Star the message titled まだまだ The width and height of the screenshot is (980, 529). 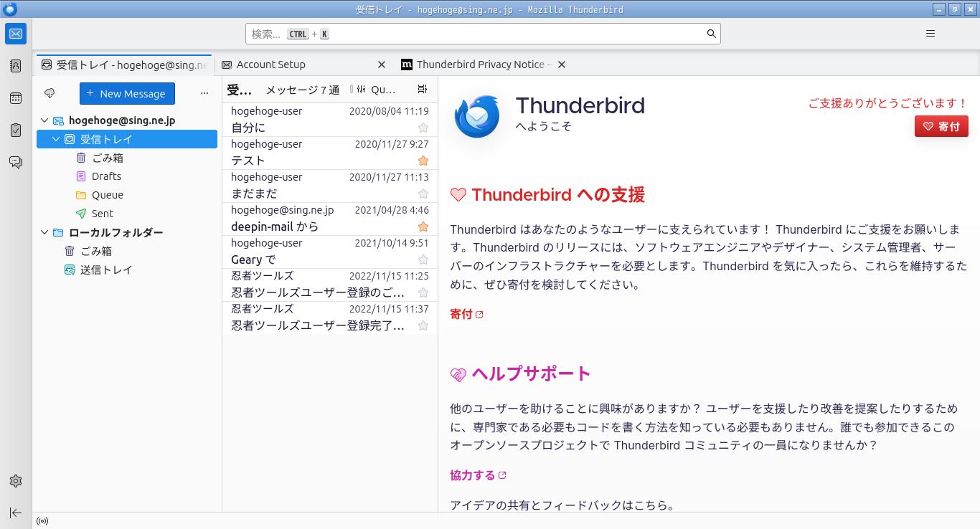point(423,194)
